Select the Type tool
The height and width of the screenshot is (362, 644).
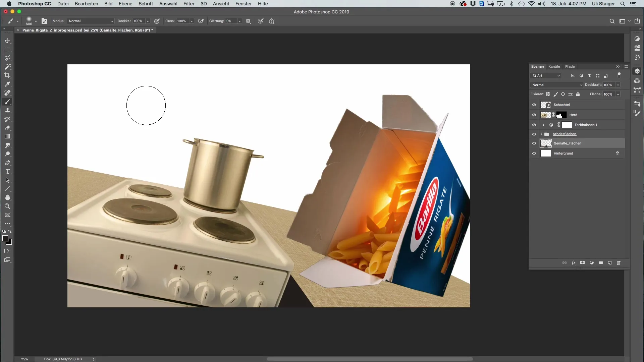click(7, 171)
